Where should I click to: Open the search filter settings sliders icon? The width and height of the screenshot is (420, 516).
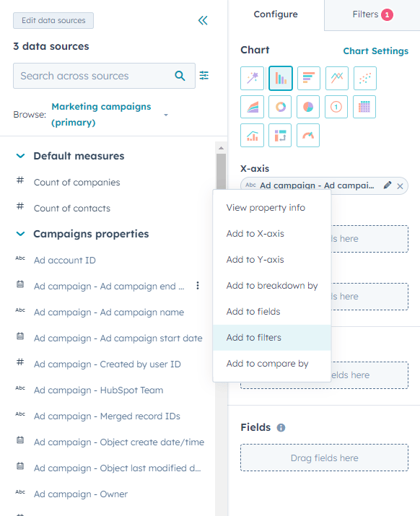(204, 75)
